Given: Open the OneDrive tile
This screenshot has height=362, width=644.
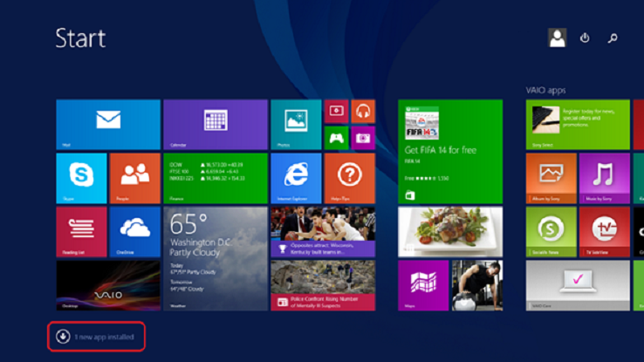Looking at the screenshot, I should (x=135, y=232).
